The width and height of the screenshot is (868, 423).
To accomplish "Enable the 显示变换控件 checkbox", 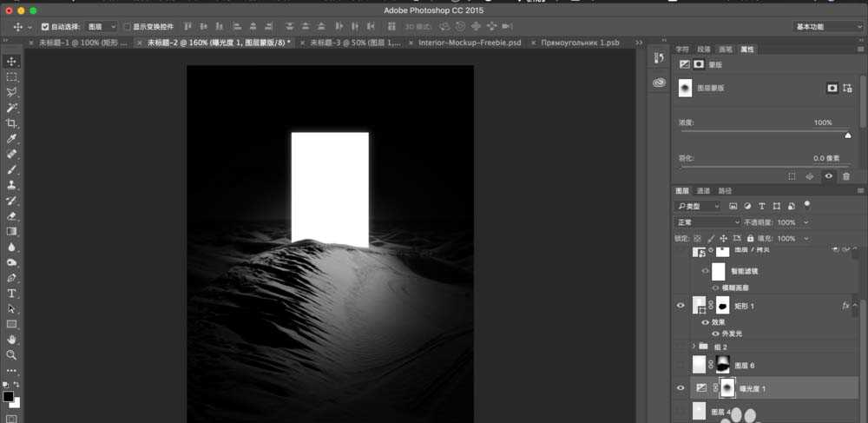I will pyautogui.click(x=127, y=27).
